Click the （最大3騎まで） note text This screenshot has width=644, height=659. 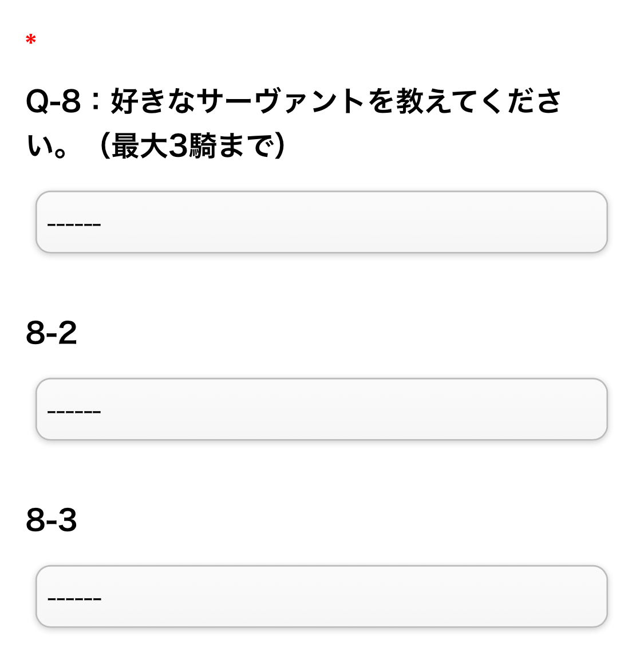point(192,145)
